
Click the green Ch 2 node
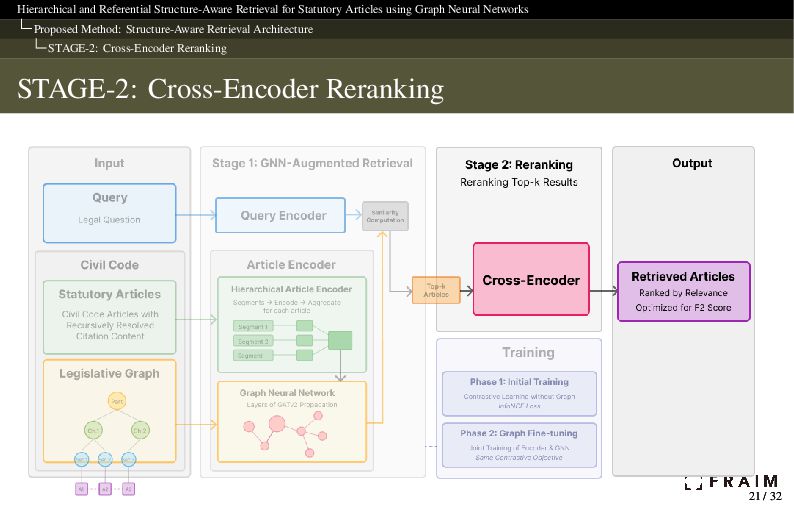coord(140,430)
